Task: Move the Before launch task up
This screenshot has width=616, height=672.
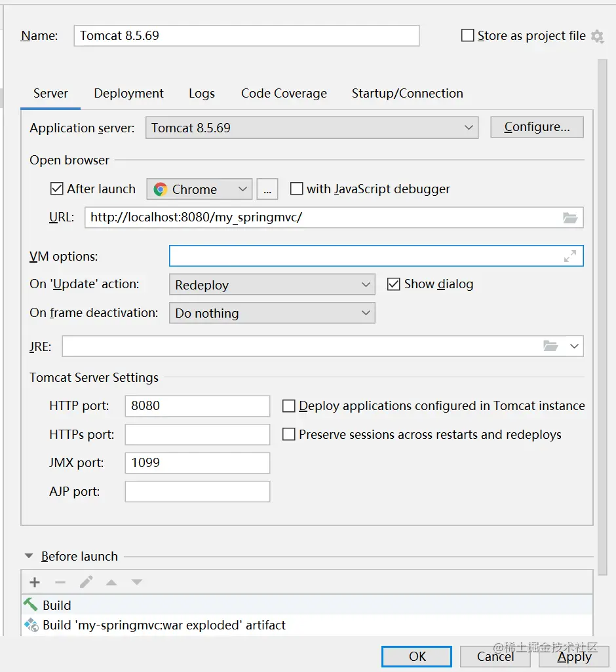Action: (111, 582)
